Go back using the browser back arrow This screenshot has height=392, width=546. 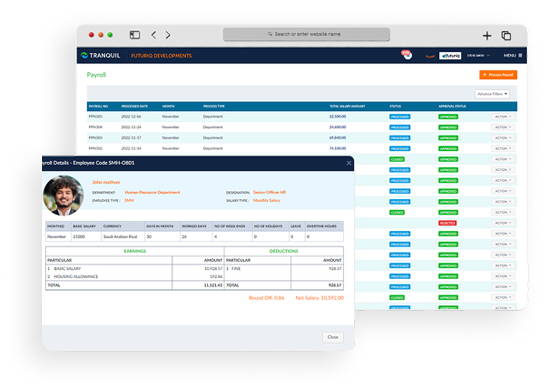pyautogui.click(x=154, y=35)
